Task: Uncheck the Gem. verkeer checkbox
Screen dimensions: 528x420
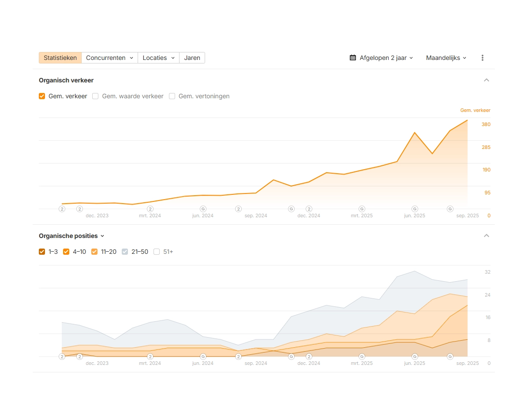Action: point(42,96)
